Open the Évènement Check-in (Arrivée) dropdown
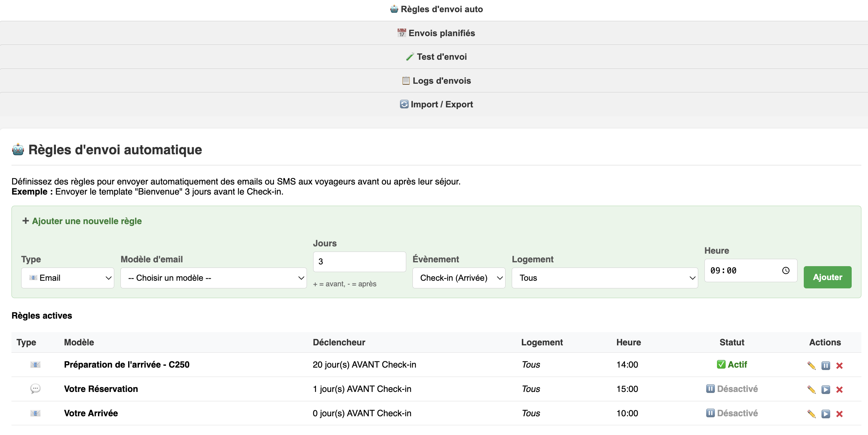 [x=459, y=278]
